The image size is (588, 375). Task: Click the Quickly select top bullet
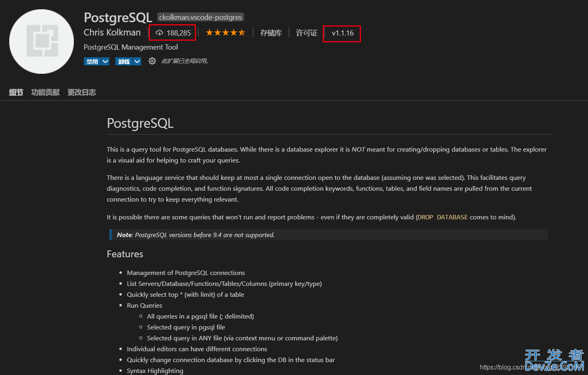[x=186, y=294]
